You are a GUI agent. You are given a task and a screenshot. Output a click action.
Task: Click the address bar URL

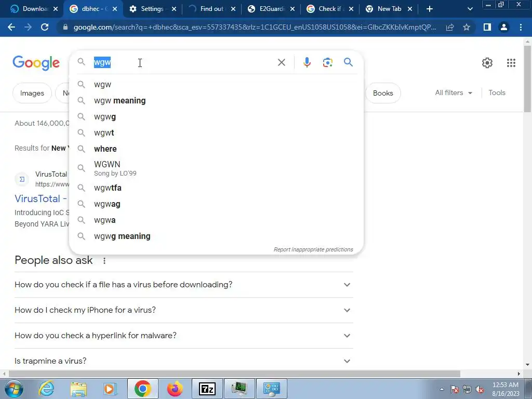(255, 27)
